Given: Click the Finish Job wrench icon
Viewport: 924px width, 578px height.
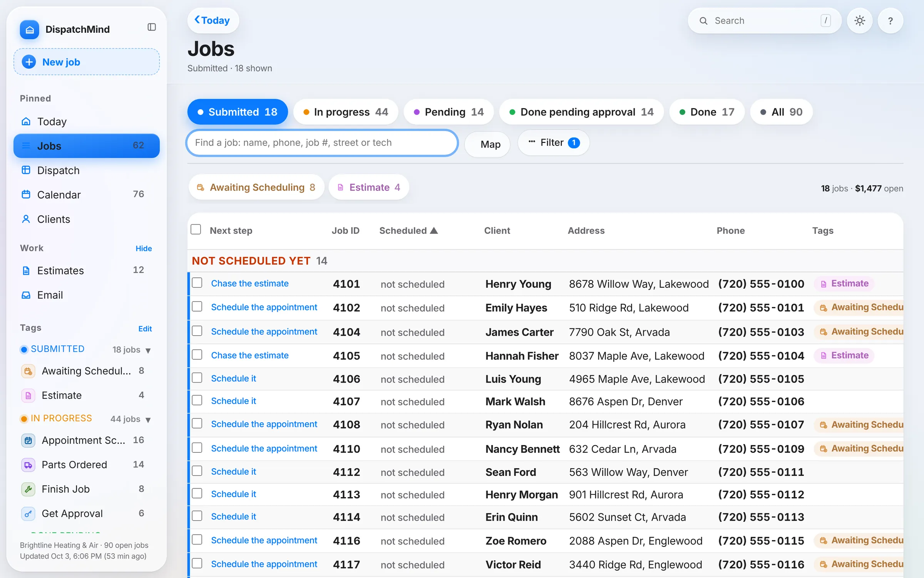Looking at the screenshot, I should coord(28,489).
